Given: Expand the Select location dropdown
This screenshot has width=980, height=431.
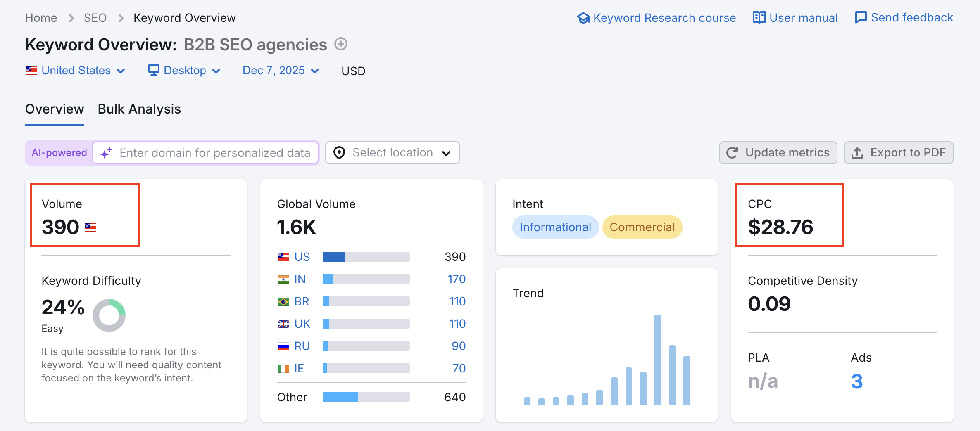Looking at the screenshot, I should click(x=392, y=153).
